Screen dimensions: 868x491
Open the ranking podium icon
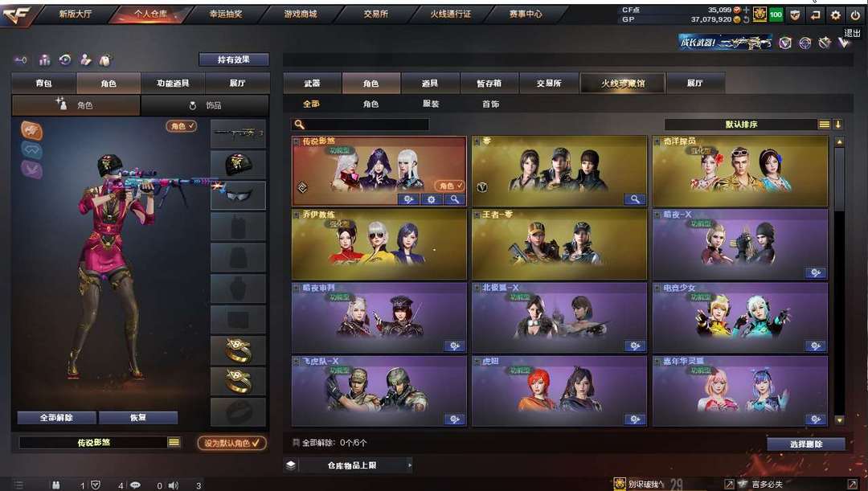pos(44,59)
